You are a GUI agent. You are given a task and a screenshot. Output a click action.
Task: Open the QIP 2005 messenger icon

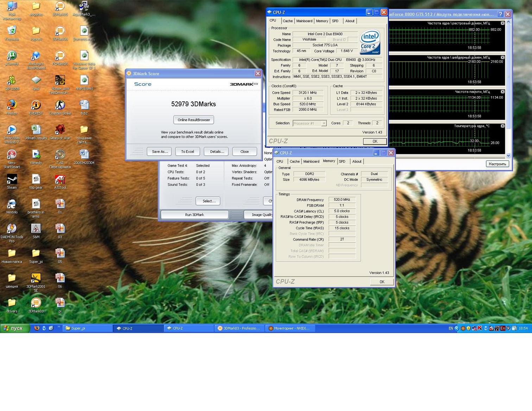coord(12,83)
